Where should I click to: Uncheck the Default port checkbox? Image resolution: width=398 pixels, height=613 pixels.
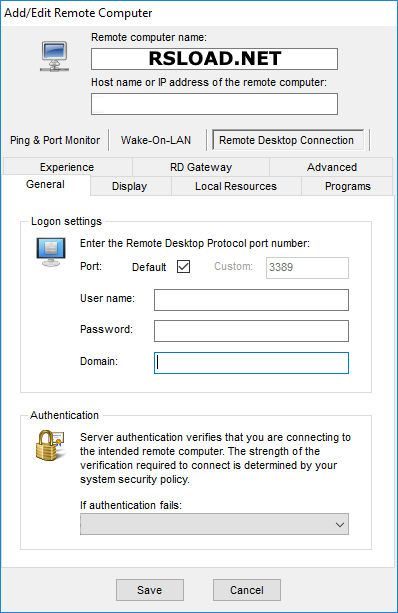pyautogui.click(x=183, y=267)
